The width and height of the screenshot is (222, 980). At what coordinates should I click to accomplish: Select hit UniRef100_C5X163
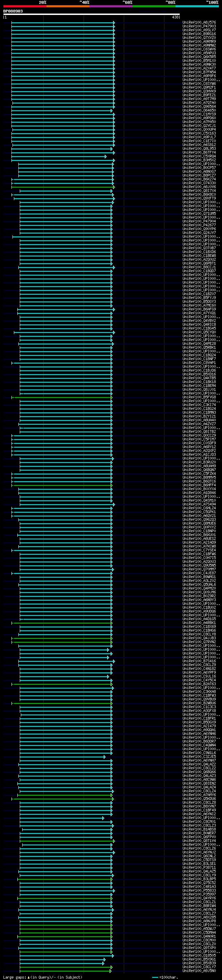pyautogui.click(x=199, y=133)
